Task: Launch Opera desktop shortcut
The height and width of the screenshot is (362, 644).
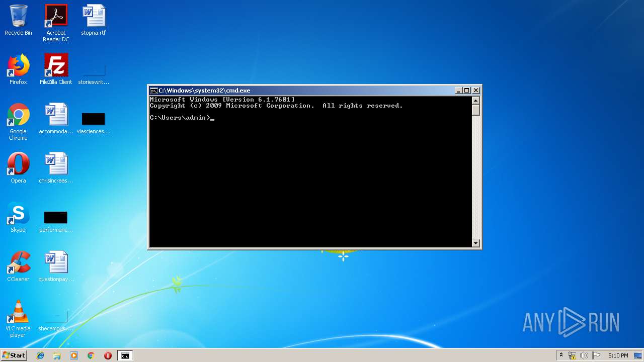Action: pos(18,168)
